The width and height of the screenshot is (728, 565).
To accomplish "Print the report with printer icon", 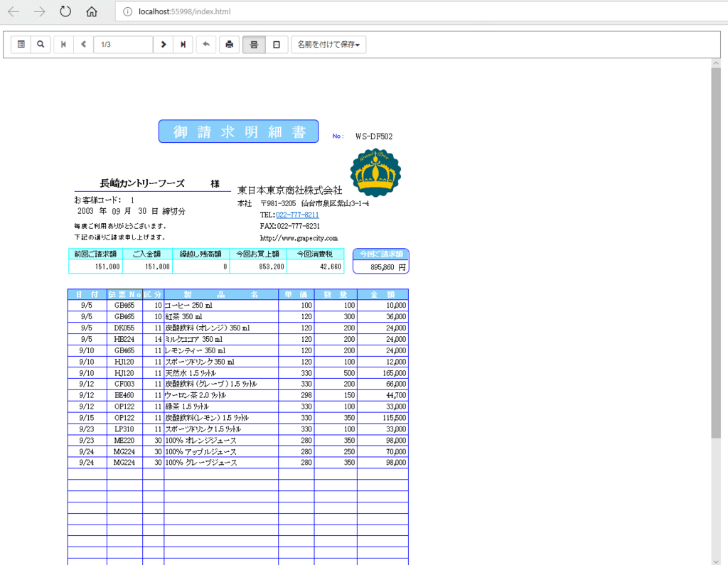I will [x=229, y=45].
